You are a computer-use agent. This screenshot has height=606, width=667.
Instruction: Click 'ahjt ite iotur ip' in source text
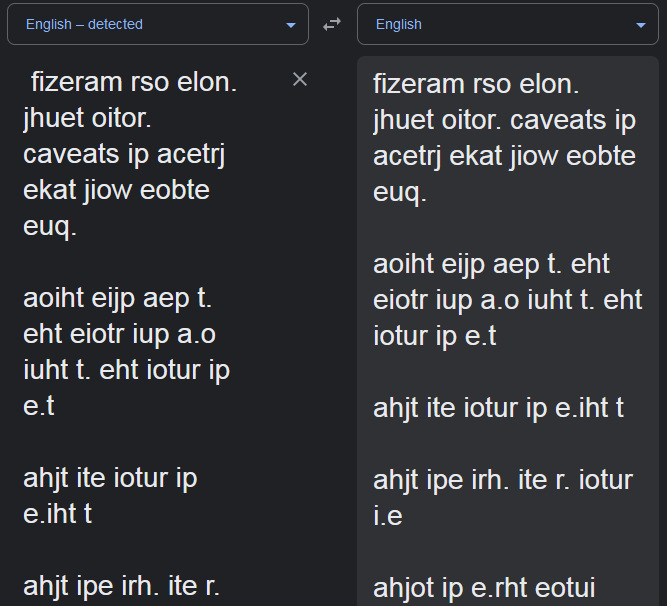coord(110,478)
